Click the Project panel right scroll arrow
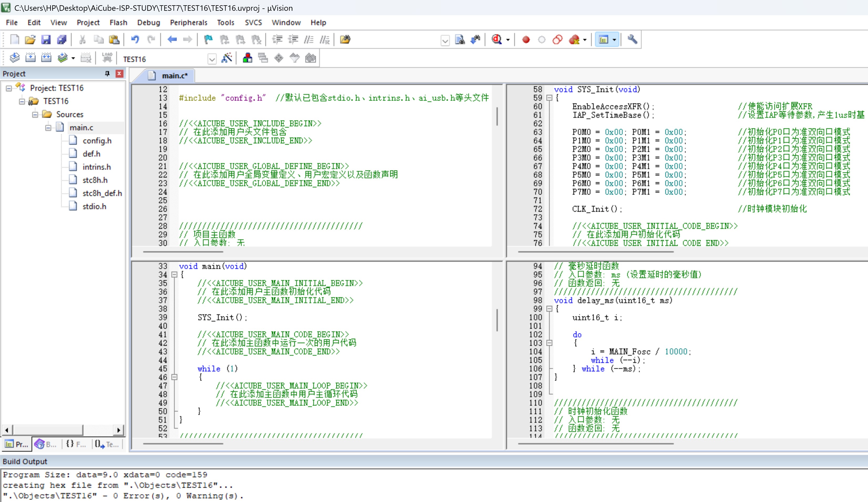Image resolution: width=868 pixels, height=502 pixels. [x=118, y=430]
